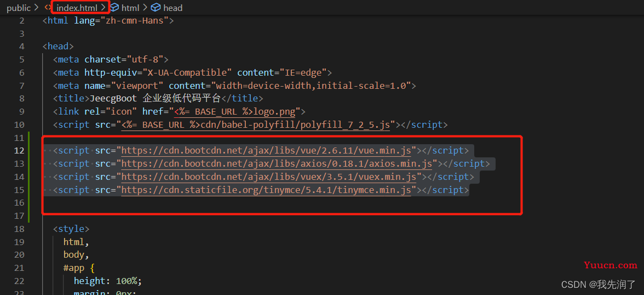Open the head symbol breadcrumb
Viewport: 644px width, 295px height.
(173, 8)
